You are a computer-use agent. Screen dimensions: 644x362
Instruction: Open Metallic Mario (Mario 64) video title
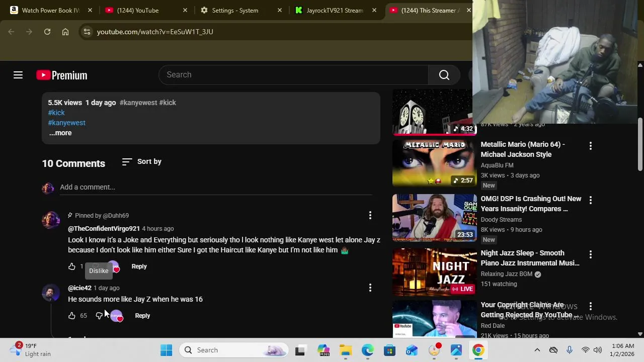[523, 149]
